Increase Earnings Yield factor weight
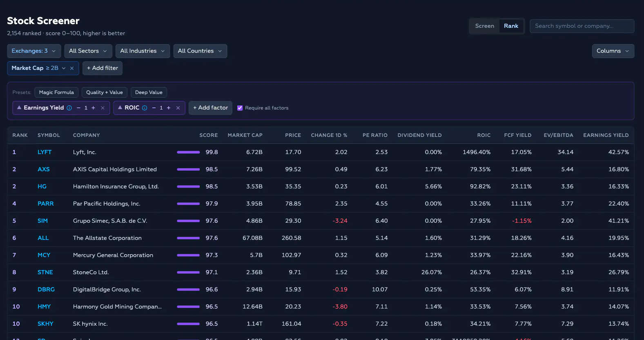The height and width of the screenshot is (340, 644). (93, 108)
